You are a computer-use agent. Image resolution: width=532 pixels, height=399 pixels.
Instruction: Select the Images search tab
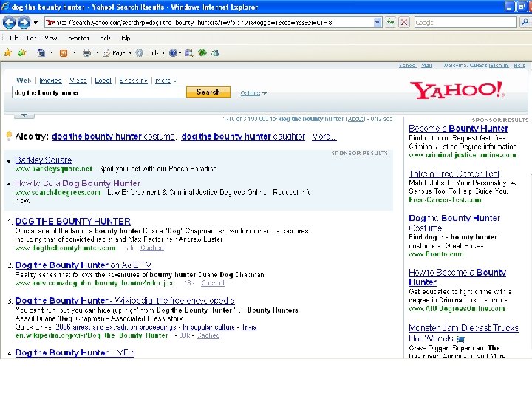[50, 81]
